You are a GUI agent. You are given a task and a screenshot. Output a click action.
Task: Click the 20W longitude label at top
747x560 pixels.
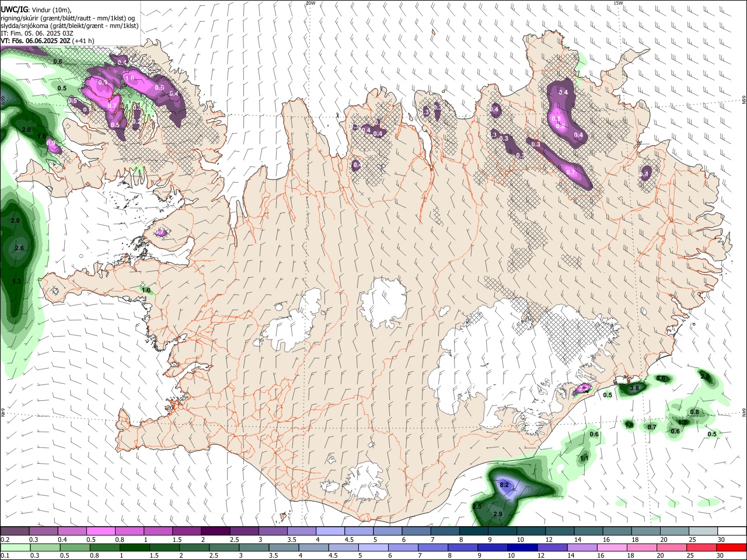point(310,3)
